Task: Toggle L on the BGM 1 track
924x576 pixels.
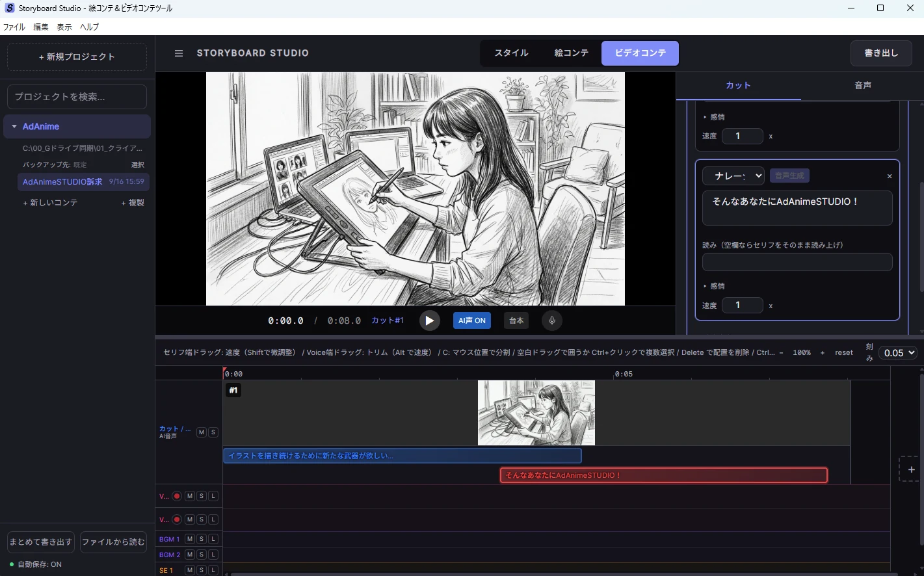Action: (213, 539)
